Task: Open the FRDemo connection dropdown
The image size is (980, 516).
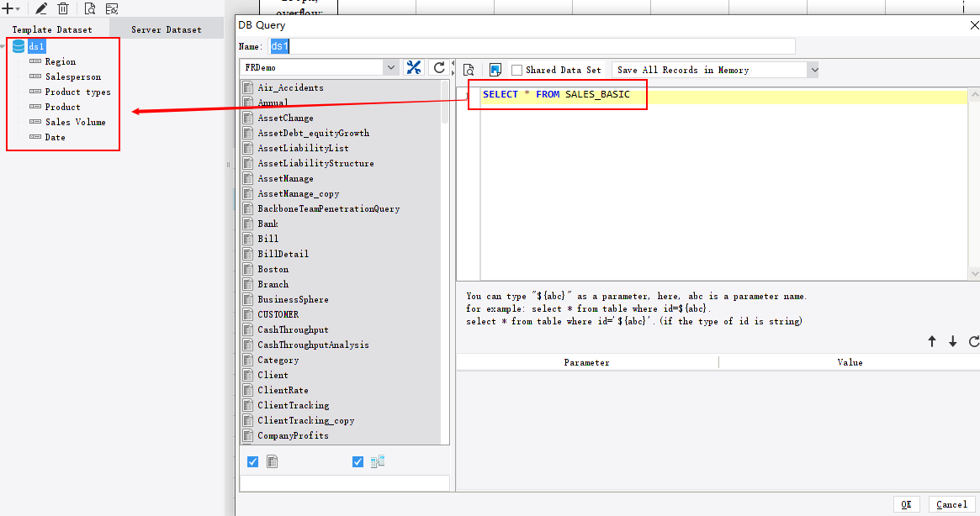Action: click(391, 66)
